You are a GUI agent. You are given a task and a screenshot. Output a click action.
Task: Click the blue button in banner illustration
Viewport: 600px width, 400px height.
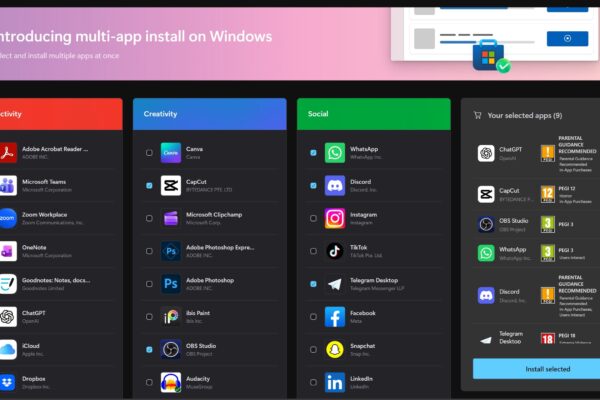tap(567, 39)
